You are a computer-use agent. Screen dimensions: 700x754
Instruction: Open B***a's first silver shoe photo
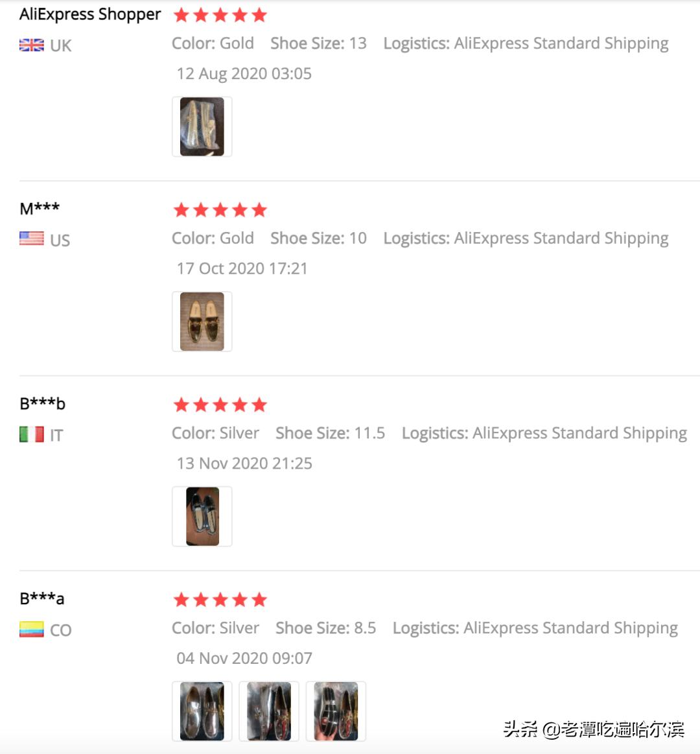[202, 711]
